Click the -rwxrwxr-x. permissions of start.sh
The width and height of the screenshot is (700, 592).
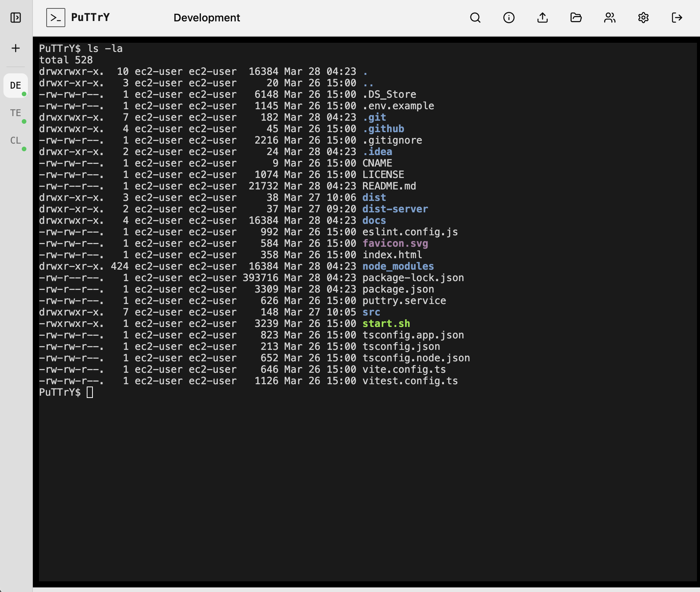(71, 323)
